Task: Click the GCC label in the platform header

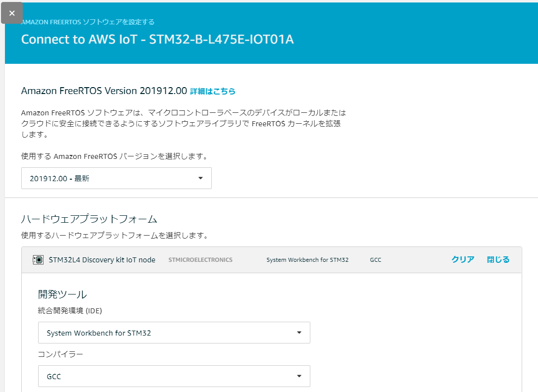Action: click(x=375, y=260)
